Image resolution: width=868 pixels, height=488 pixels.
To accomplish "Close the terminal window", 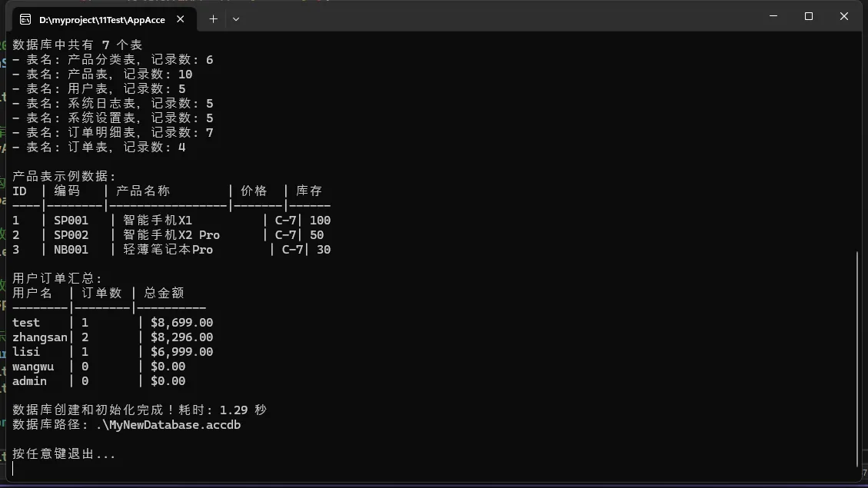I will coord(843,16).
